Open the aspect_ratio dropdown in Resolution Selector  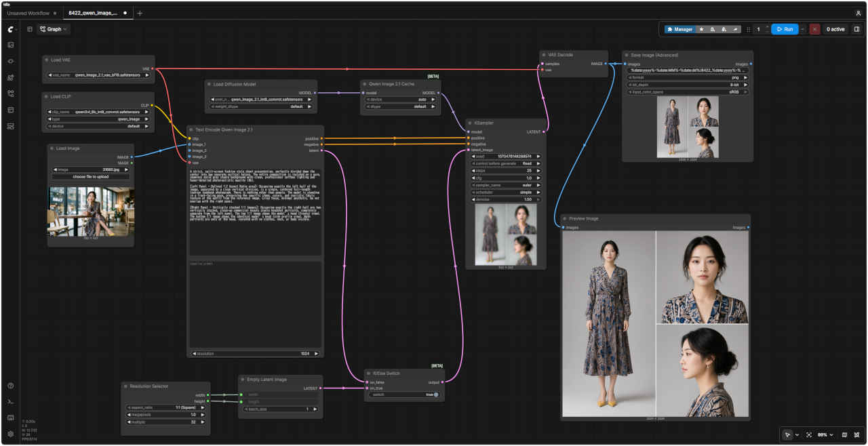pos(165,407)
